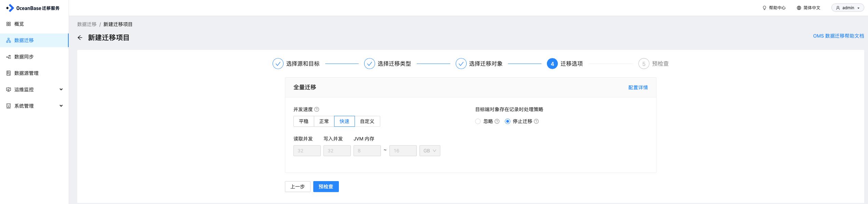Open the GB unit dropdown
This screenshot has width=868, height=204.
[430, 151]
